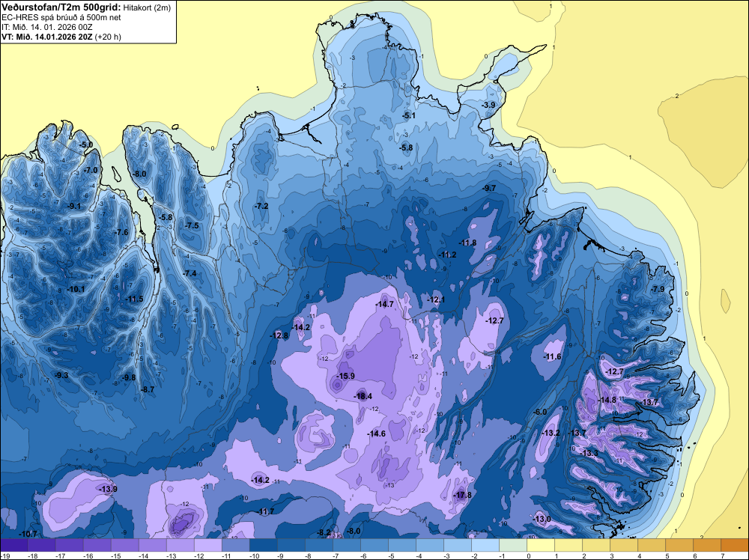Click the -5.1 temperature label
This screenshot has height=560, width=749.
coord(409,116)
